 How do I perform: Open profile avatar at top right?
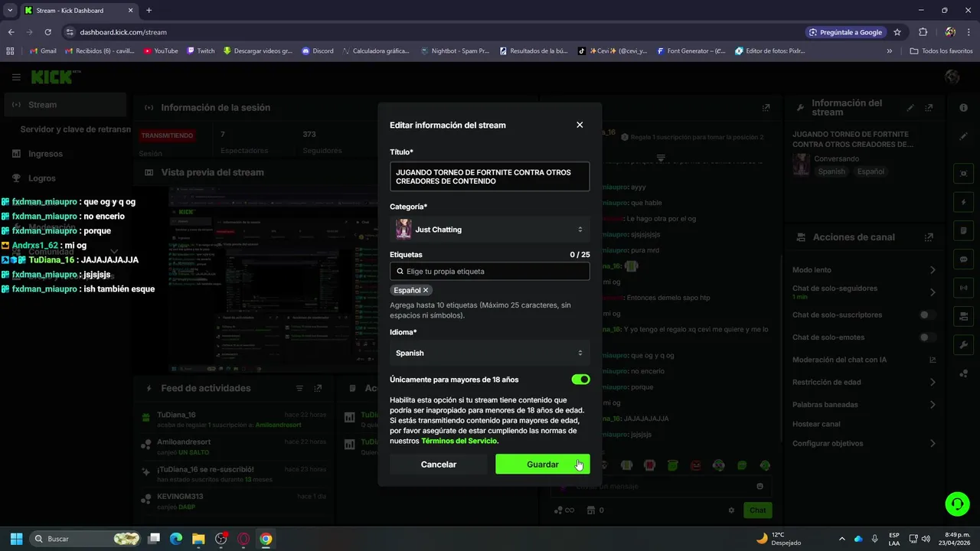(x=952, y=77)
